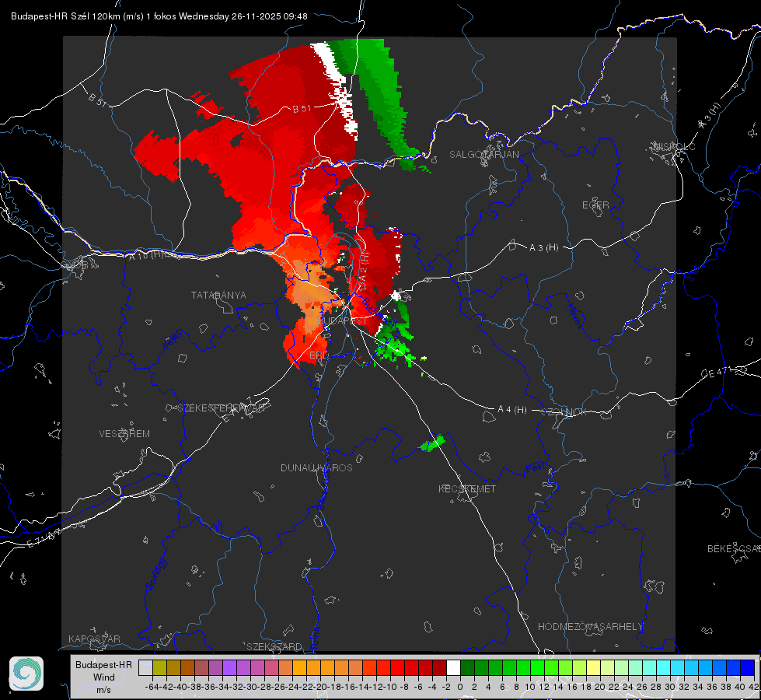The height and width of the screenshot is (700, 761).
Task: Pick the yellow swatch between 18 and 20
Action: point(593,667)
